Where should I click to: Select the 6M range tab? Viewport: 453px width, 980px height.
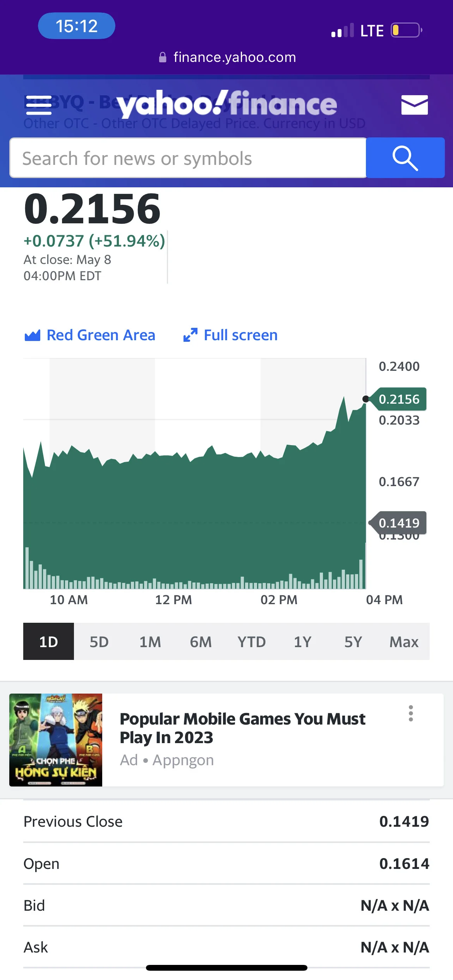(x=201, y=641)
